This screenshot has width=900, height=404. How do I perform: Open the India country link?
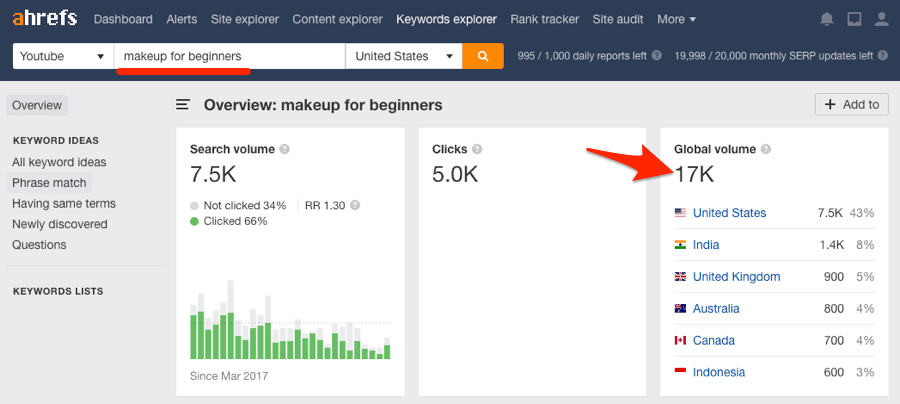[706, 245]
